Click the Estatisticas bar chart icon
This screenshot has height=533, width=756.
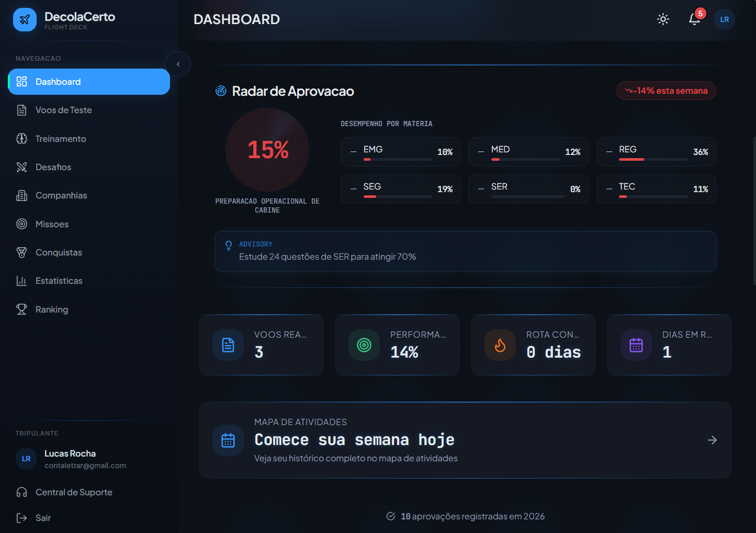21,281
